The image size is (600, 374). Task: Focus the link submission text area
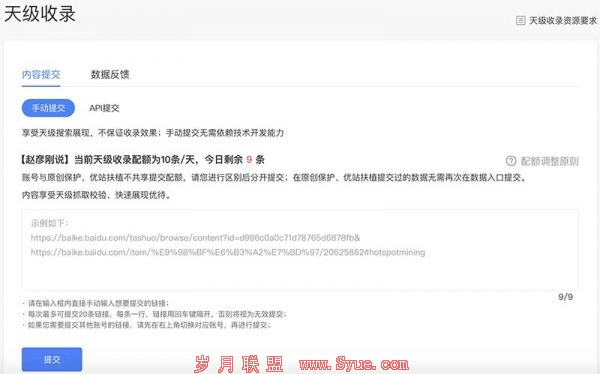pos(300,250)
